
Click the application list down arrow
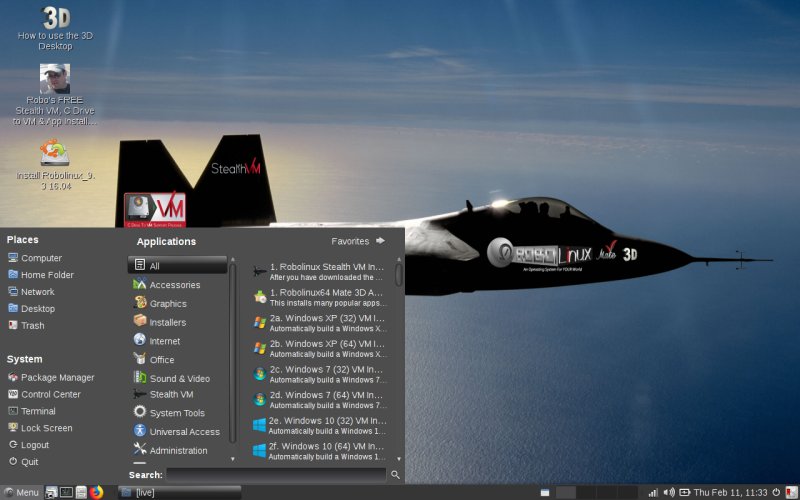coord(398,459)
